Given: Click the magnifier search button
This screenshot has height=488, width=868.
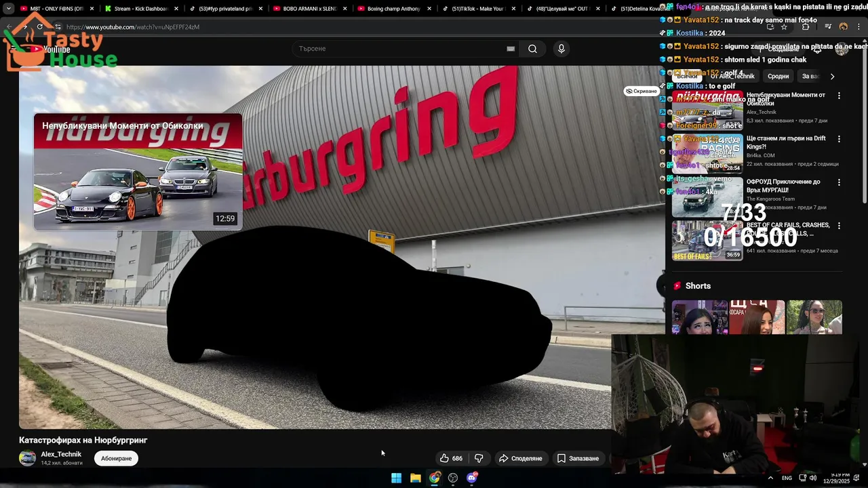Looking at the screenshot, I should 532,49.
